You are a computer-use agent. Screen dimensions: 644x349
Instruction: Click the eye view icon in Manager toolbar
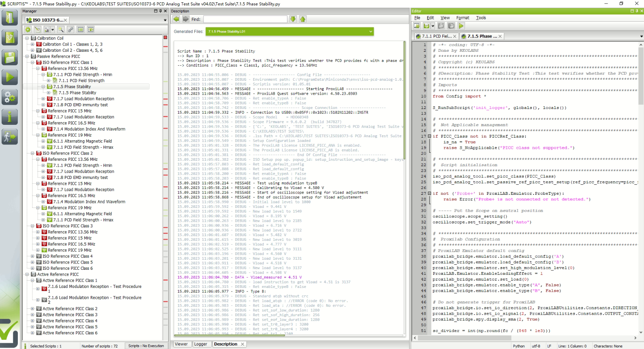[91, 30]
